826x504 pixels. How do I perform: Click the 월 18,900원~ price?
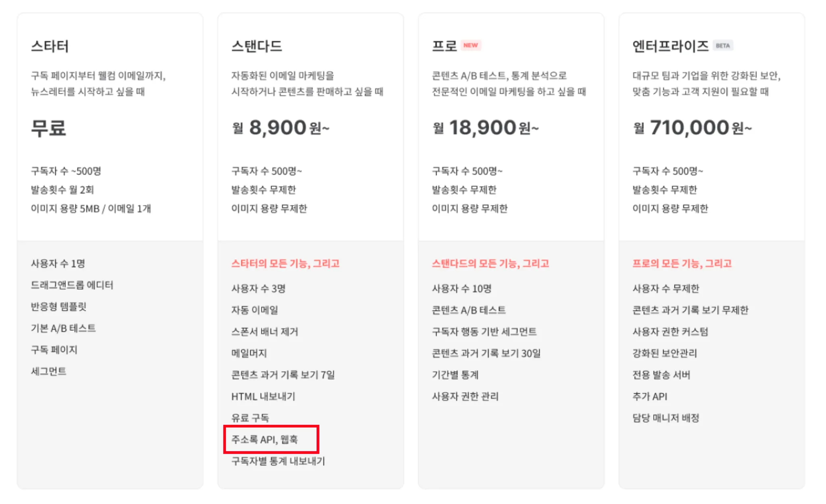(x=485, y=128)
